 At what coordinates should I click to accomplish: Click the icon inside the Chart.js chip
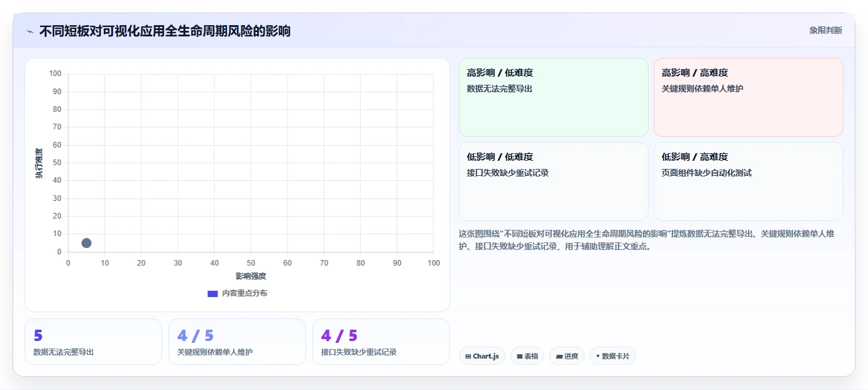click(x=468, y=356)
